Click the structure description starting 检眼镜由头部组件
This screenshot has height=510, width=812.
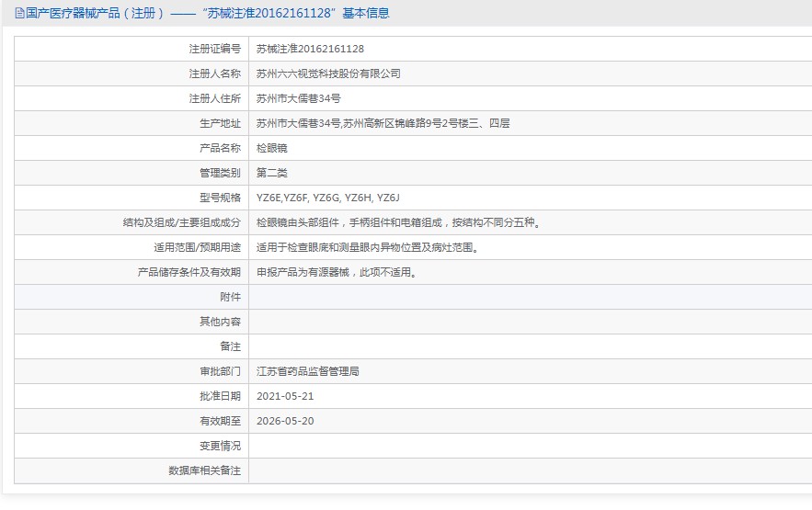point(399,222)
